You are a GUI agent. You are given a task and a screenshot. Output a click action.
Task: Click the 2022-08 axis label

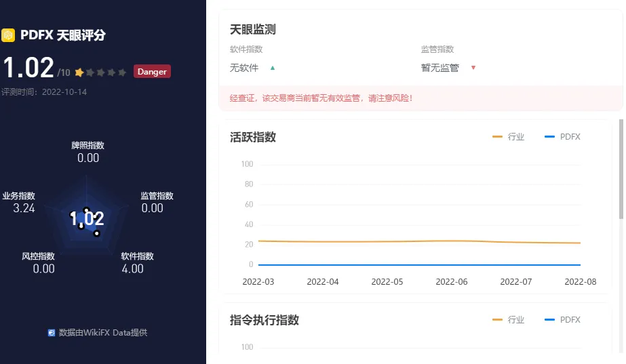581,282
